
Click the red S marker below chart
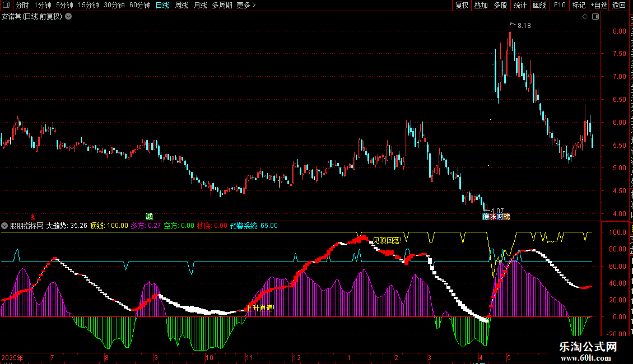coord(33,217)
